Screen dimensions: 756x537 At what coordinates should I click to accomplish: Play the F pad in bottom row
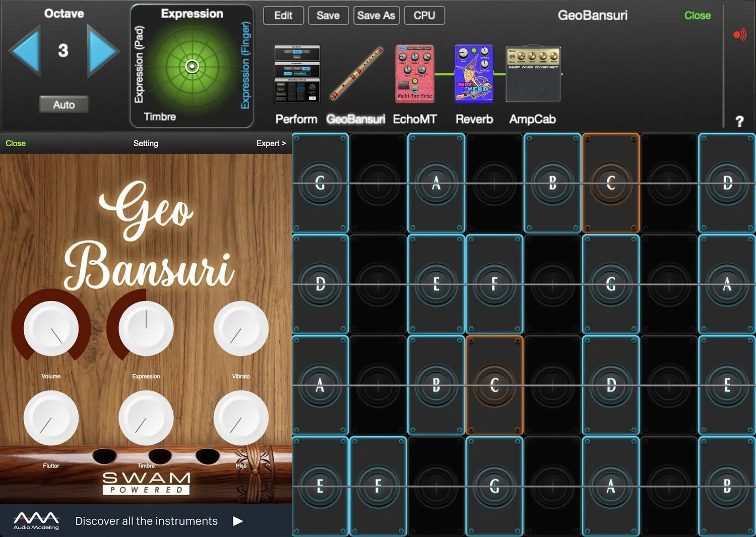(x=378, y=486)
